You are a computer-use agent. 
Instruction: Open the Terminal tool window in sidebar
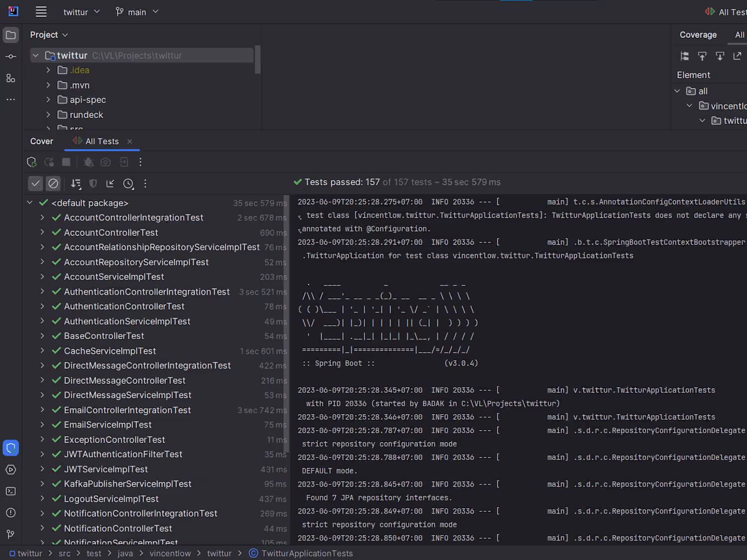pyautogui.click(x=10, y=491)
